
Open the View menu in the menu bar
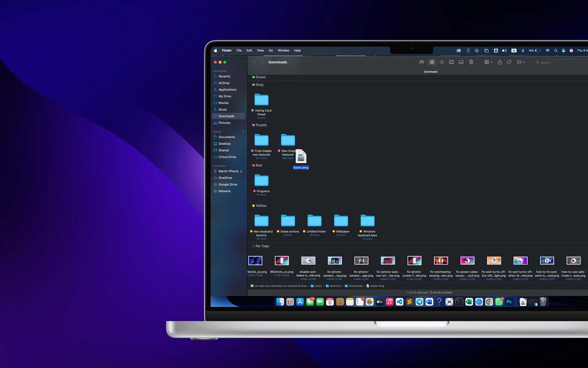[x=260, y=50]
